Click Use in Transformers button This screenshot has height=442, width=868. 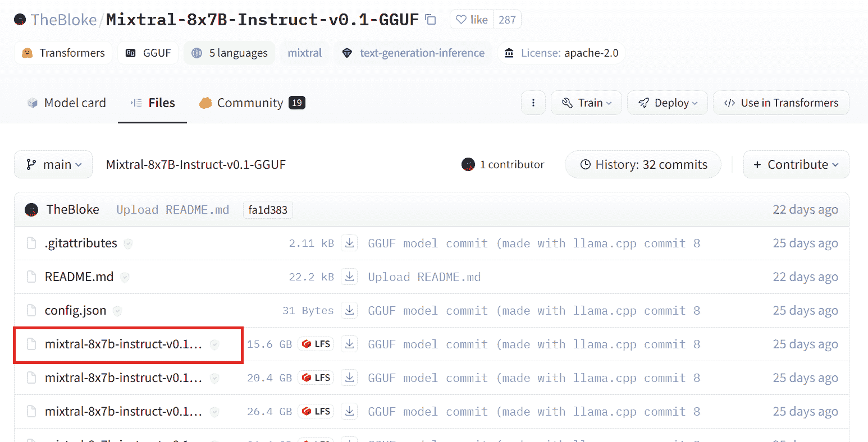click(x=780, y=103)
